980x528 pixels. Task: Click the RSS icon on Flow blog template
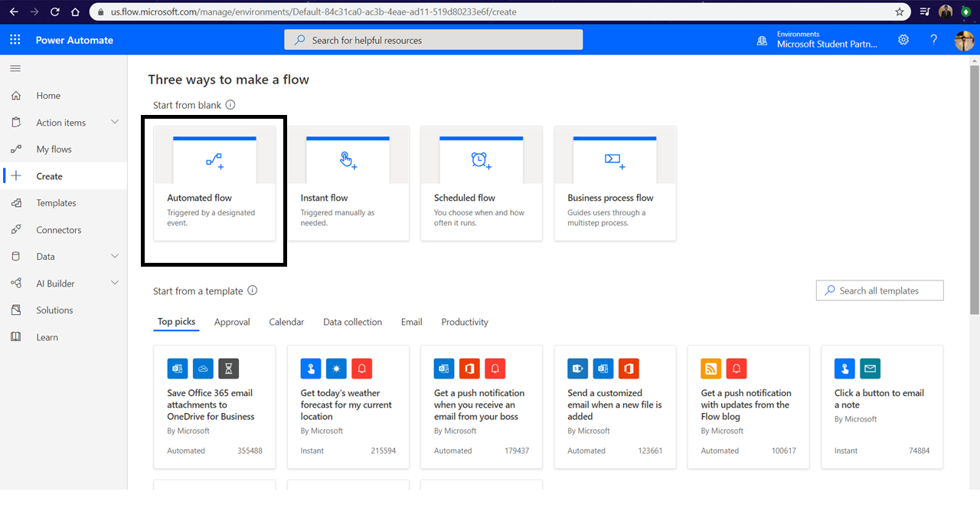(710, 369)
